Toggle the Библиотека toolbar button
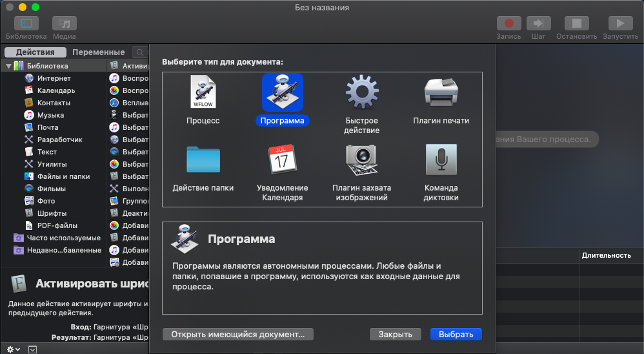The width and height of the screenshot is (644, 354). pyautogui.click(x=26, y=23)
